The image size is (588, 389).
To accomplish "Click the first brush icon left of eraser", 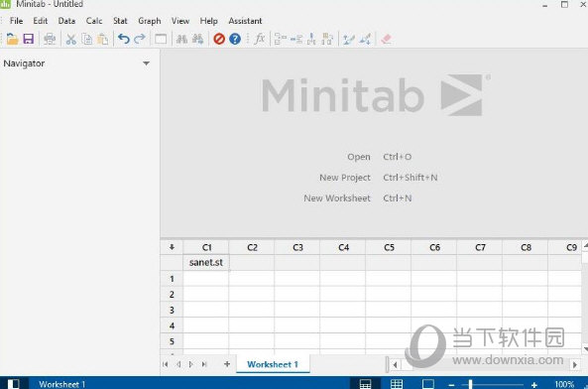I will (x=349, y=39).
